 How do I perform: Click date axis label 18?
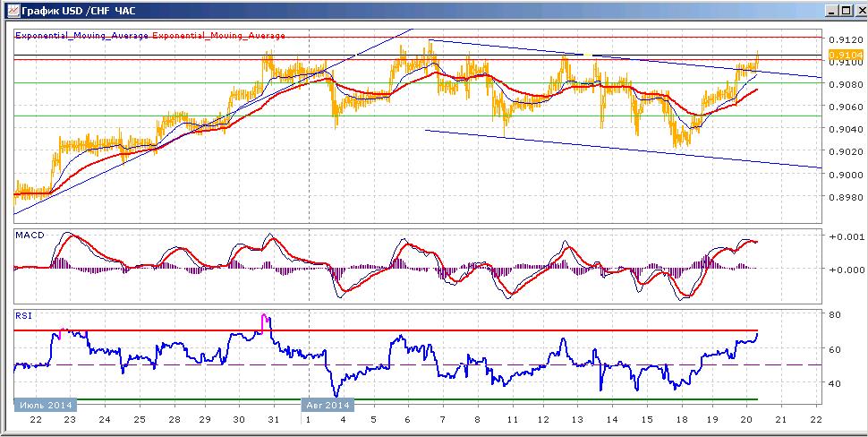[x=682, y=420]
